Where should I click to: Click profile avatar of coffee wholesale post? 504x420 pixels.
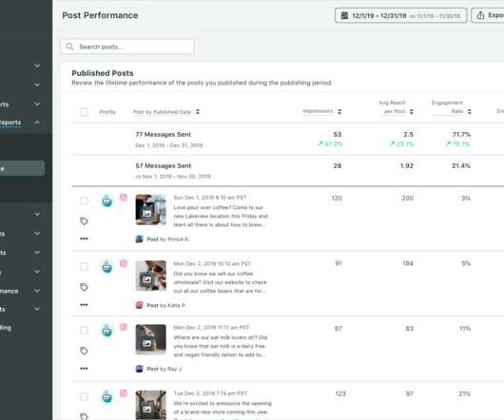tap(107, 267)
